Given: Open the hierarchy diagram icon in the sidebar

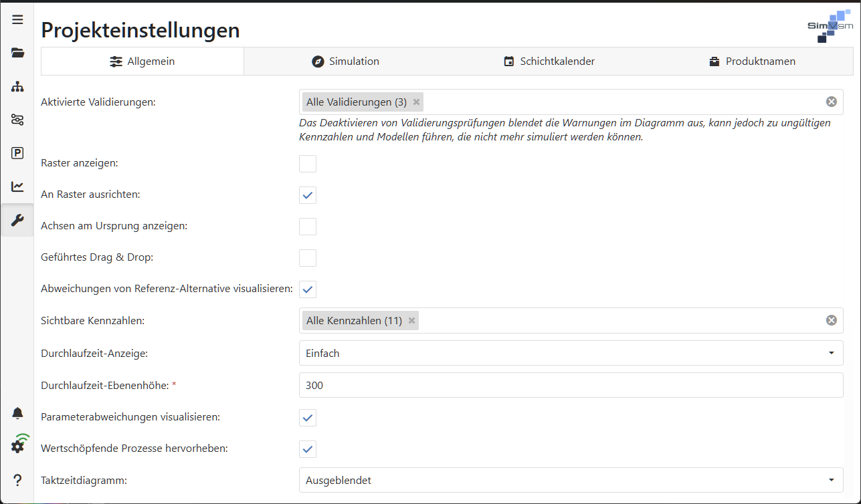Looking at the screenshot, I should pyautogui.click(x=17, y=86).
